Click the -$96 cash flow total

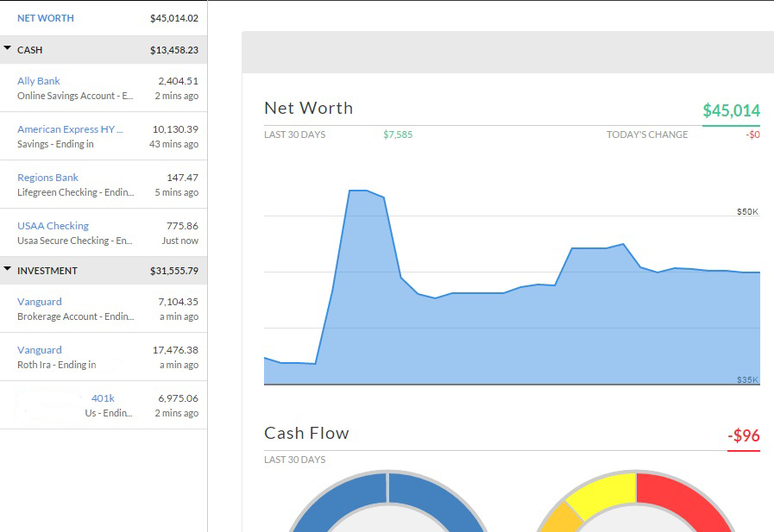tap(744, 435)
